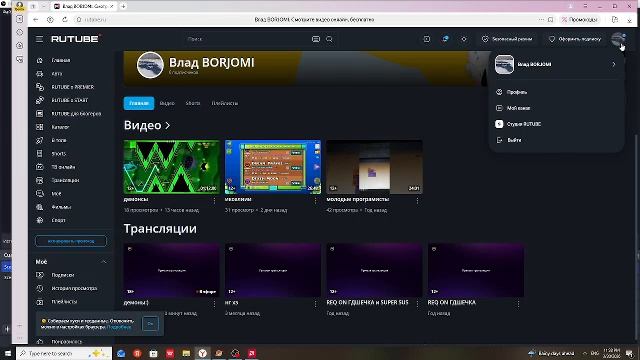Screen dimensions: 640x360
Task: Open RUTUBE x START in sidebar
Action: pos(69,100)
